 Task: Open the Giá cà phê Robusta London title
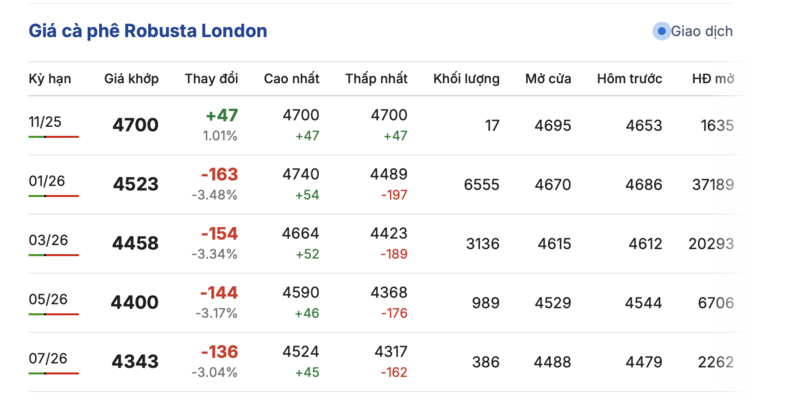148,31
